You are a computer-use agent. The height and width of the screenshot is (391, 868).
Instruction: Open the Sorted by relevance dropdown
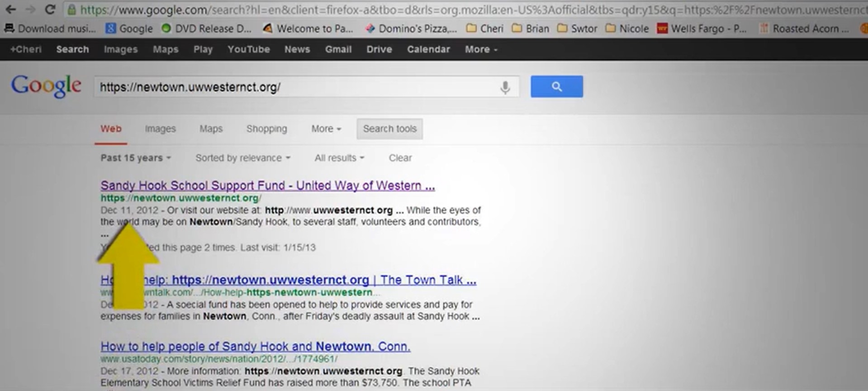tap(243, 158)
